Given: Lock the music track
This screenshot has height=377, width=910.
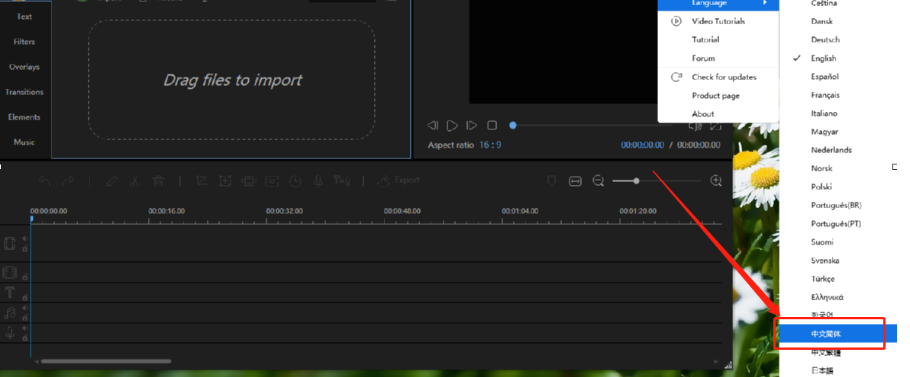Looking at the screenshot, I should tap(25, 318).
